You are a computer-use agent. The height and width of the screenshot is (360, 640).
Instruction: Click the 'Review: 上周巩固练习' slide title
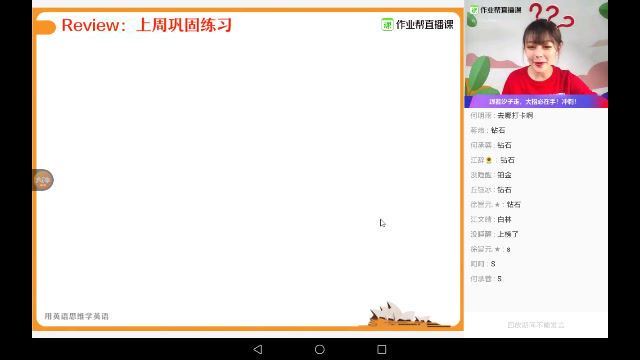147,25
